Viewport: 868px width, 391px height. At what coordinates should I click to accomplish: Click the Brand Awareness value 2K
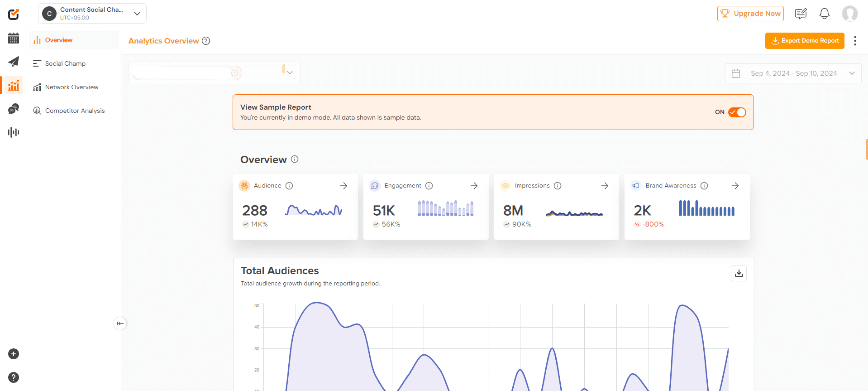pyautogui.click(x=643, y=211)
